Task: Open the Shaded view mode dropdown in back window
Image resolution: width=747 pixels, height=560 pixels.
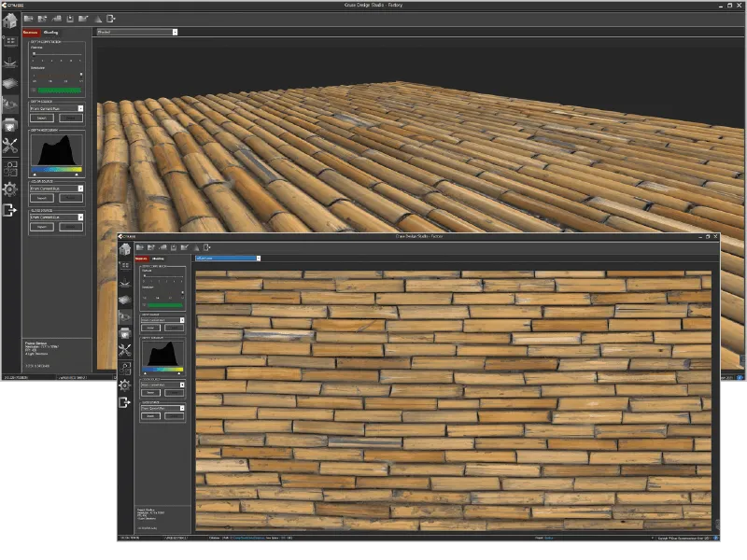Action: pyautogui.click(x=136, y=32)
